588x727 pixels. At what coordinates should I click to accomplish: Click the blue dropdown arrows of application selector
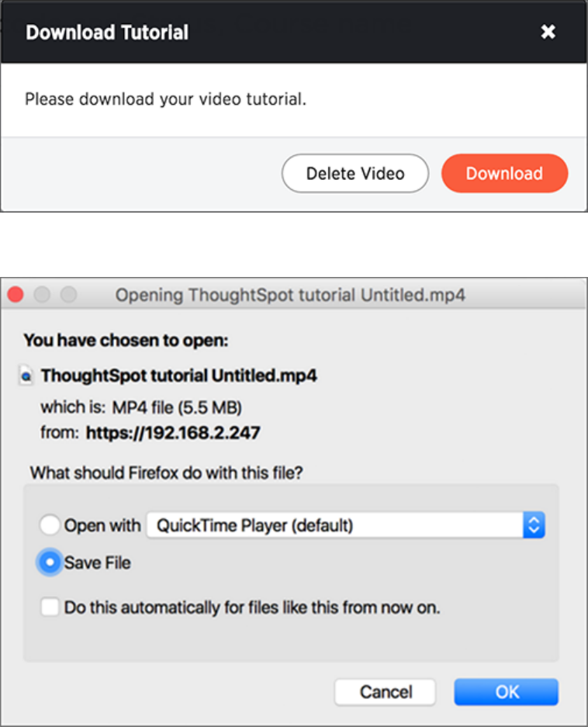point(534,525)
